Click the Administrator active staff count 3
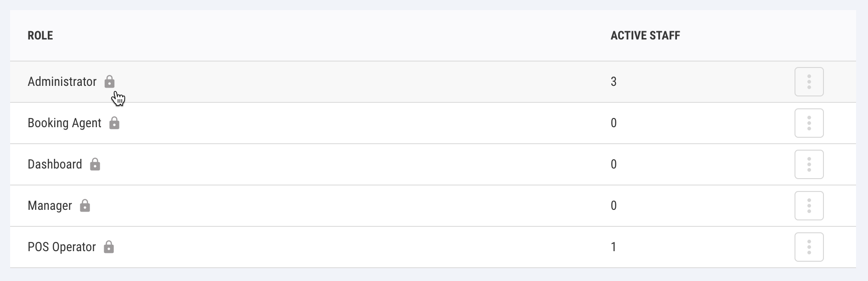 614,82
